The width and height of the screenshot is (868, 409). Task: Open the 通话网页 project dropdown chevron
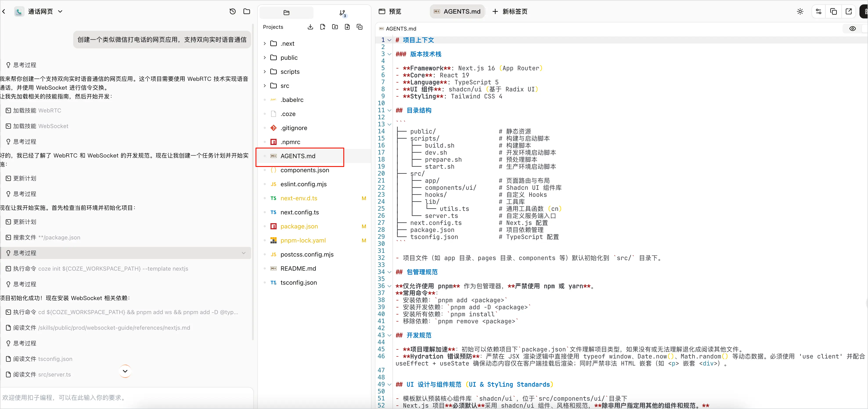coord(60,11)
